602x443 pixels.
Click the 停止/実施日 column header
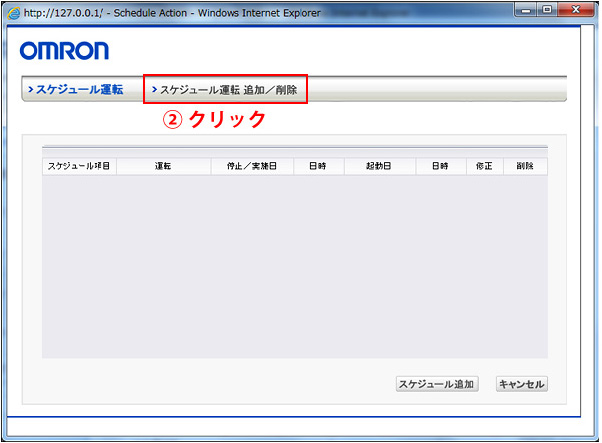(252, 166)
